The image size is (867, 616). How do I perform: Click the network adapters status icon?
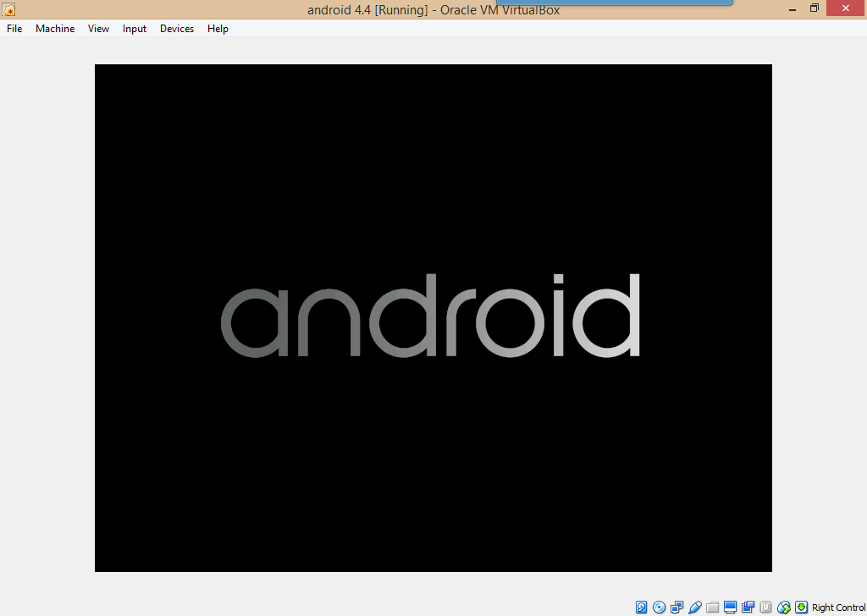tap(676, 608)
